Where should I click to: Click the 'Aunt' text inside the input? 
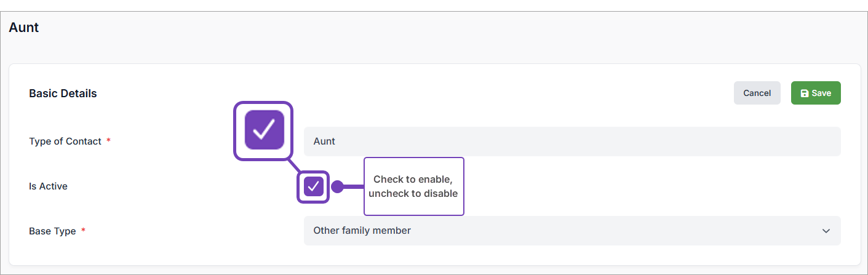pyautogui.click(x=324, y=141)
